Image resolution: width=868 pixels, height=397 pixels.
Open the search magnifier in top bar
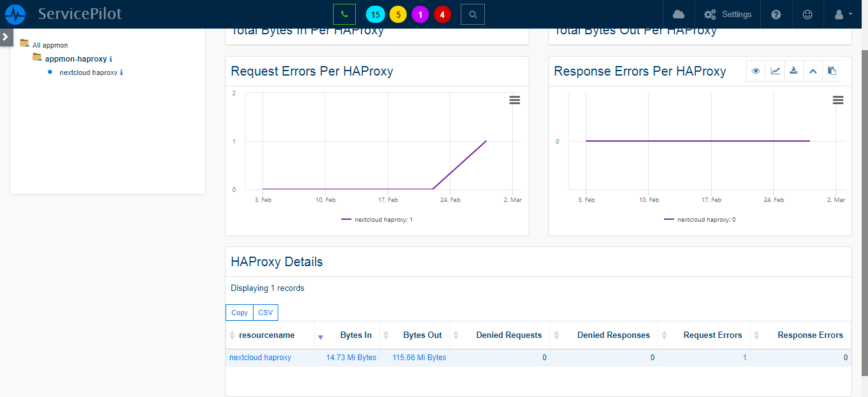point(472,14)
